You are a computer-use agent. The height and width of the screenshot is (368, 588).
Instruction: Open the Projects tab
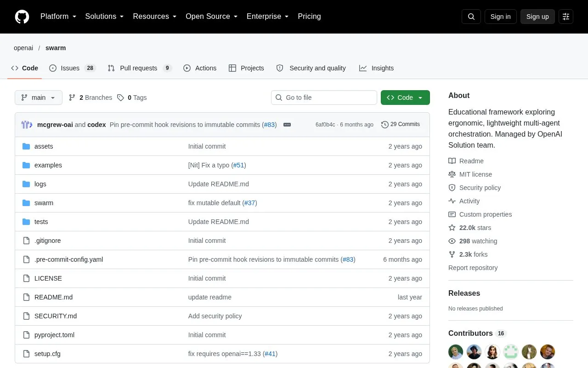(x=246, y=68)
